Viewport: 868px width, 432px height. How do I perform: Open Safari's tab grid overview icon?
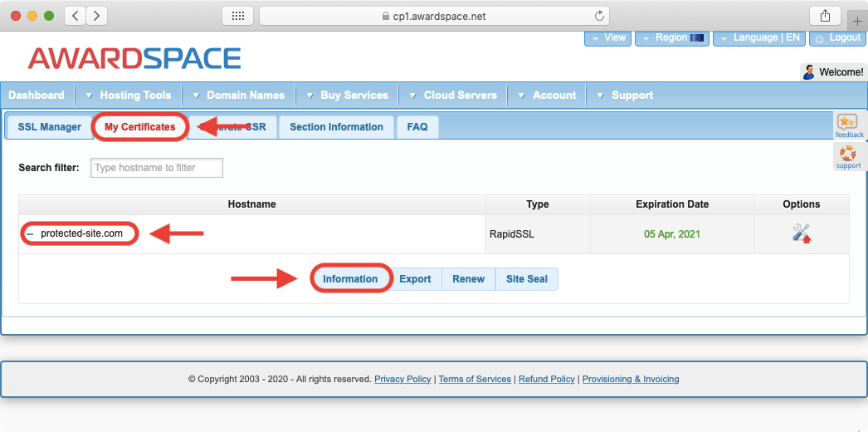tap(237, 16)
